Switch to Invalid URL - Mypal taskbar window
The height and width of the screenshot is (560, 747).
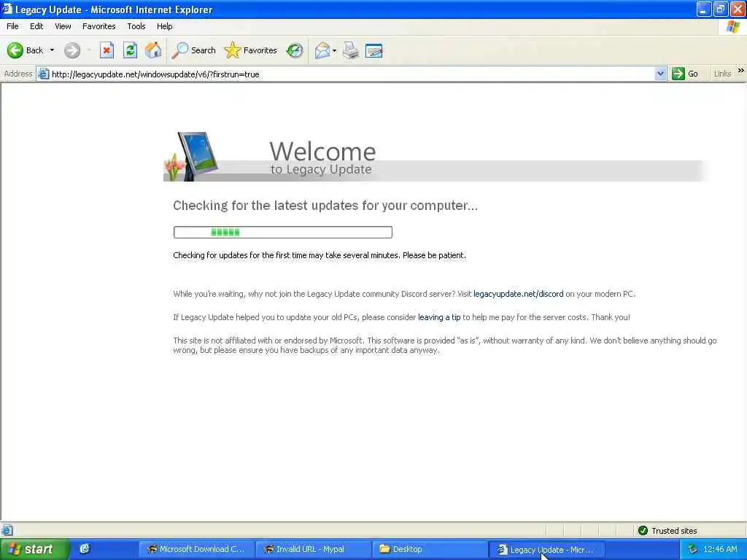[x=314, y=549]
